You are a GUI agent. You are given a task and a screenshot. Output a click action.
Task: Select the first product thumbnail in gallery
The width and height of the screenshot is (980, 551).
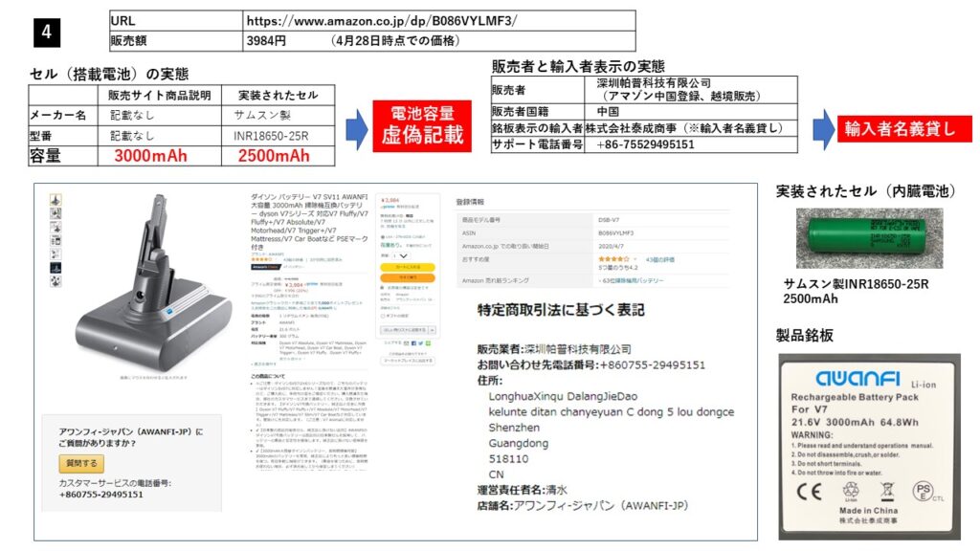click(56, 200)
